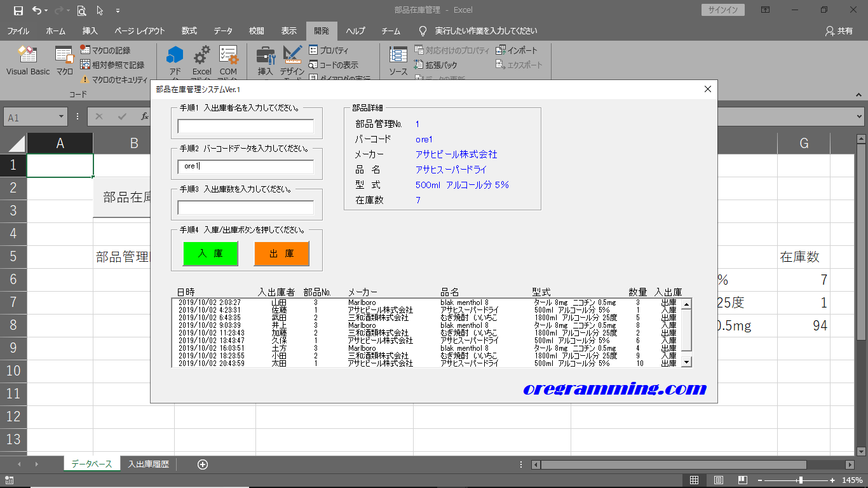
Task: Open the Data (データ) tab
Action: [223, 30]
